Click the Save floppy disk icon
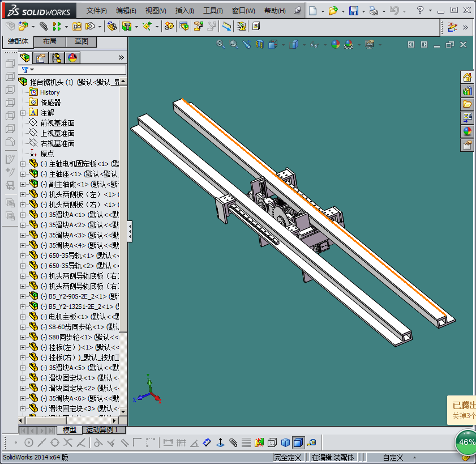Image resolution: width=476 pixels, height=464 pixels. click(x=353, y=11)
